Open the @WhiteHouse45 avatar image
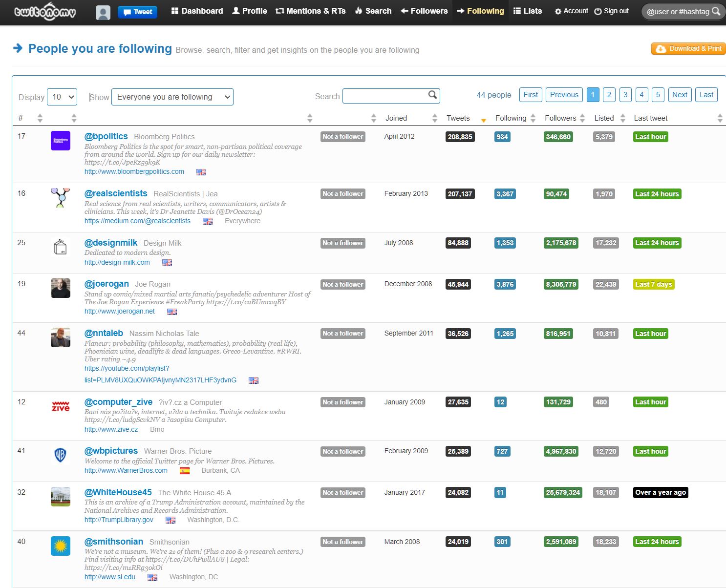Screen dimensions: 726x588 [x=61, y=497]
